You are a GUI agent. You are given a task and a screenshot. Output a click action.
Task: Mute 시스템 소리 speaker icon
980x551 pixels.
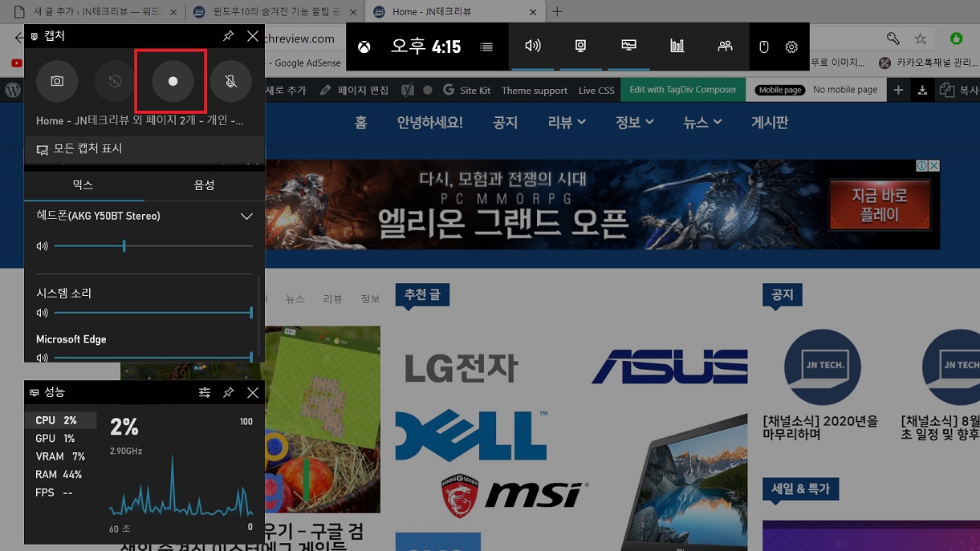(x=43, y=313)
